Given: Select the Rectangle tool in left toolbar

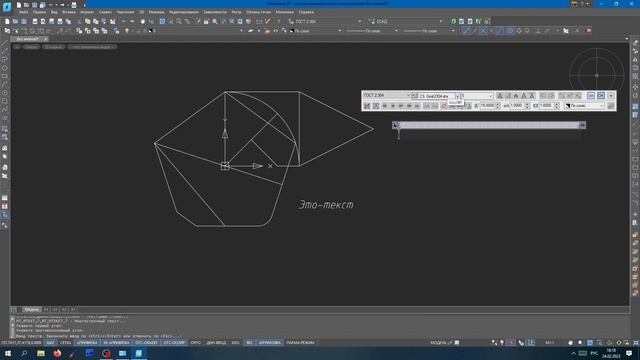Looking at the screenshot, I should tap(4, 76).
